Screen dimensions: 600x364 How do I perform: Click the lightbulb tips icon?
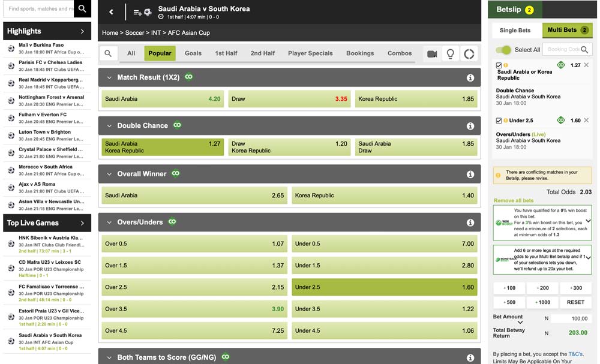pyautogui.click(x=451, y=54)
